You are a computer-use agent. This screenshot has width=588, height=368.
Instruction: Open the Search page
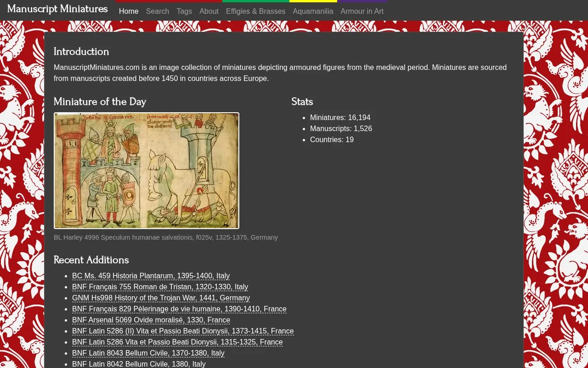(158, 11)
